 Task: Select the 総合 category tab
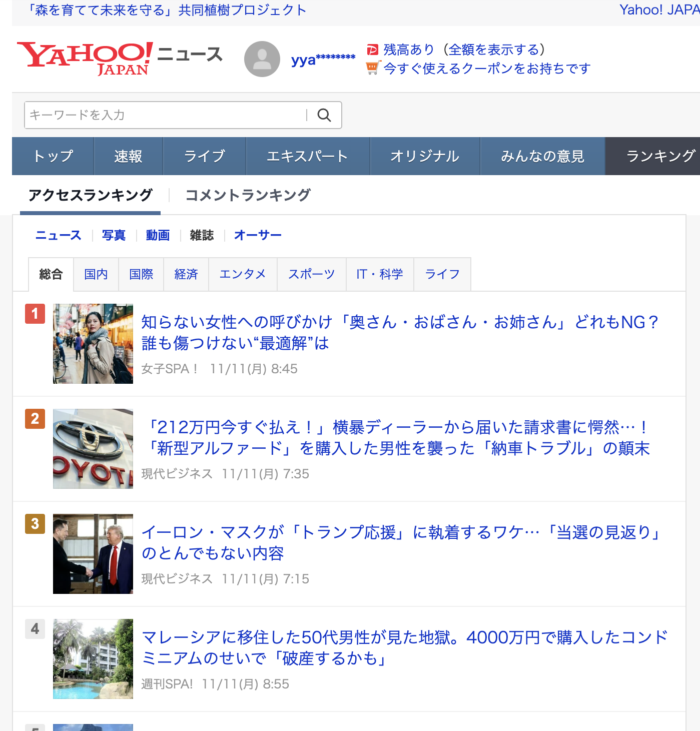(x=51, y=274)
